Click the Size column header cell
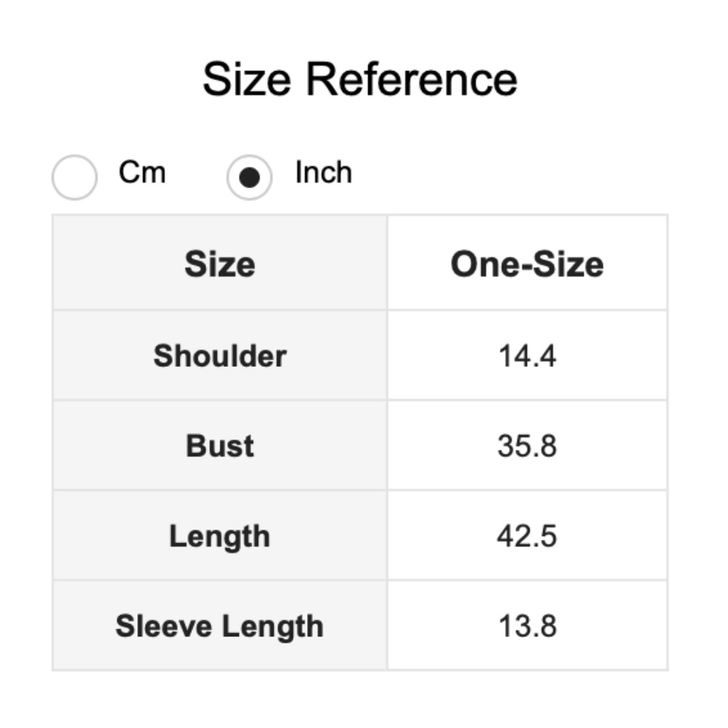Screen dimensions: 728x728 pos(220,264)
